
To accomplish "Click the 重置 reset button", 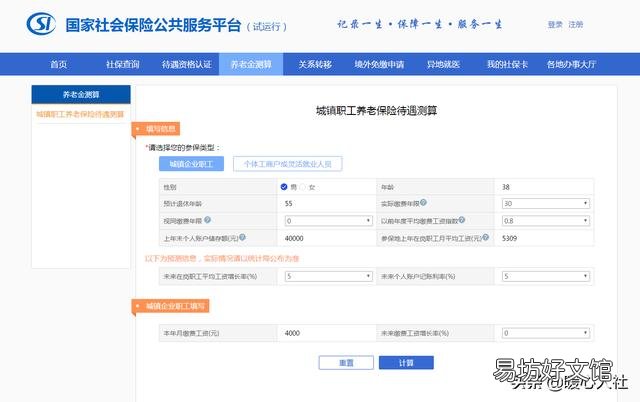I will click(x=346, y=363).
